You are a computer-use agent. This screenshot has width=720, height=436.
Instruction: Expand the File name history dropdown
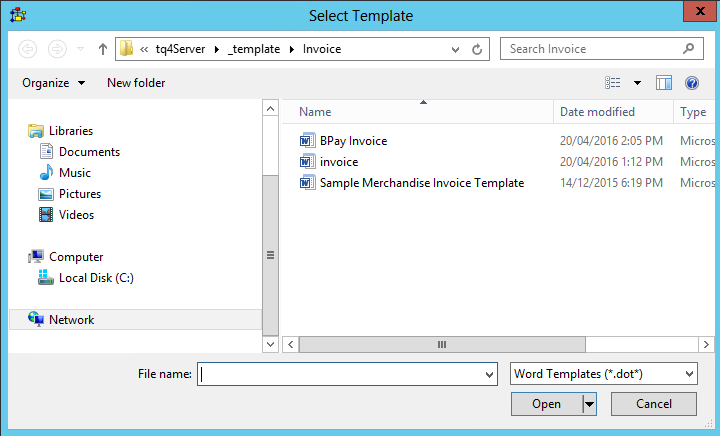[x=489, y=374]
